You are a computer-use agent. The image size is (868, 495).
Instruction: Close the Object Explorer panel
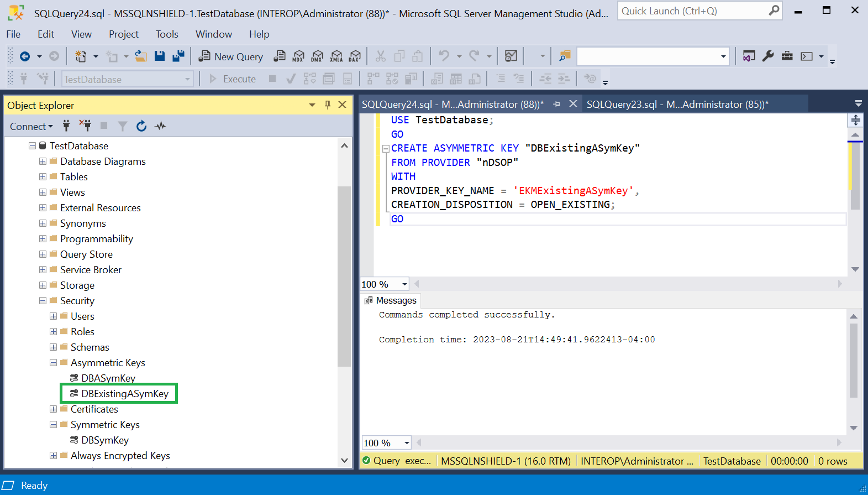click(x=343, y=105)
